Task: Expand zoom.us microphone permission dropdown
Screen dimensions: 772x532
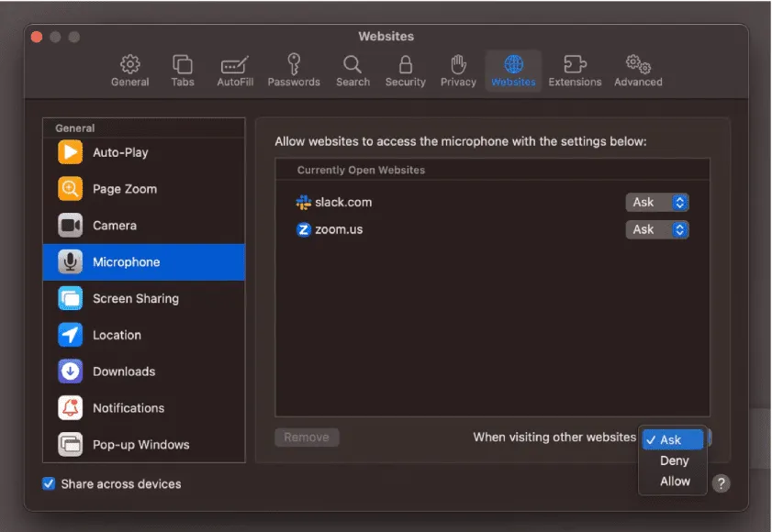Action: point(657,230)
